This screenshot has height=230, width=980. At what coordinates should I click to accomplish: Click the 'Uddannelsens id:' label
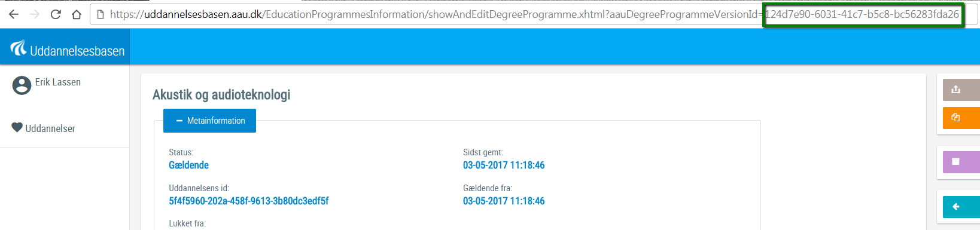pyautogui.click(x=199, y=188)
